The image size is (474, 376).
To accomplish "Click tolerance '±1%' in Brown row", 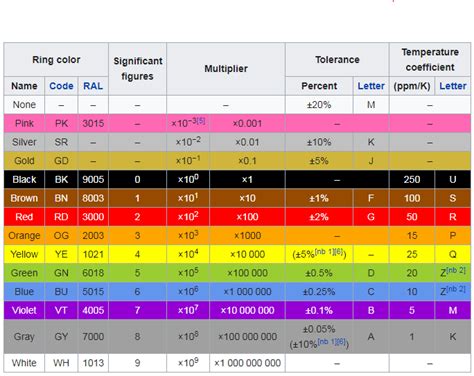I will (x=319, y=198).
